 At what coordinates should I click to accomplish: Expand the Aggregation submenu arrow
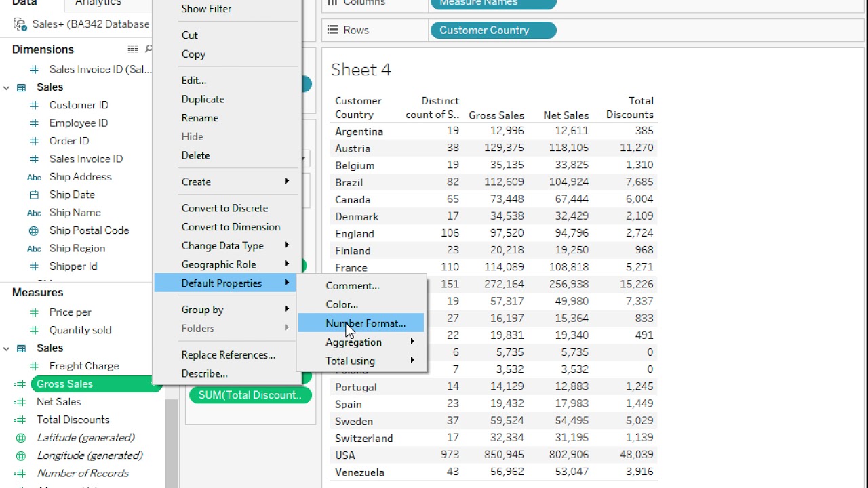click(412, 342)
